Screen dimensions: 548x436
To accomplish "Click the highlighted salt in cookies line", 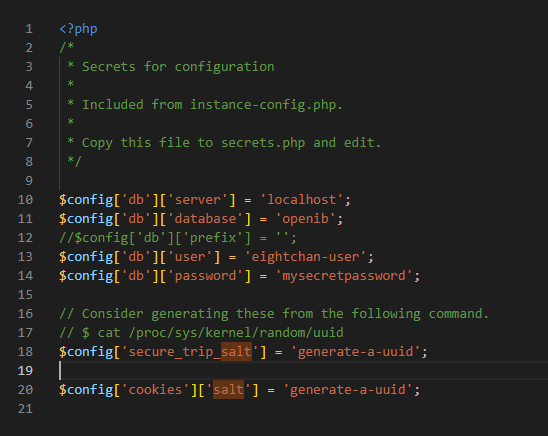I will click(x=229, y=390).
